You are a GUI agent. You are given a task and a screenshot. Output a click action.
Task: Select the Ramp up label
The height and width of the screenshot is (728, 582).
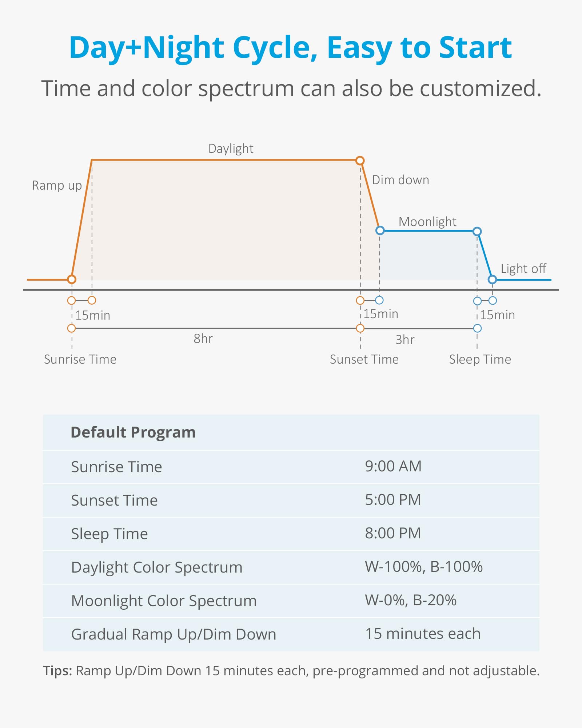click(57, 185)
